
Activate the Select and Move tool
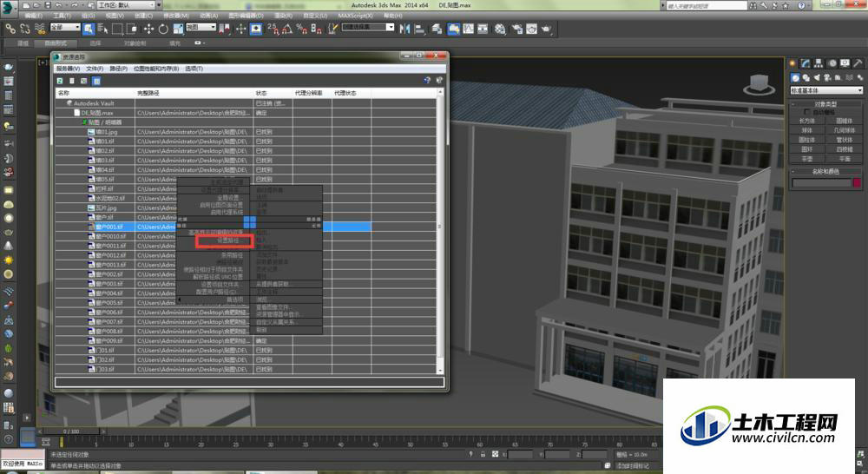[x=148, y=29]
